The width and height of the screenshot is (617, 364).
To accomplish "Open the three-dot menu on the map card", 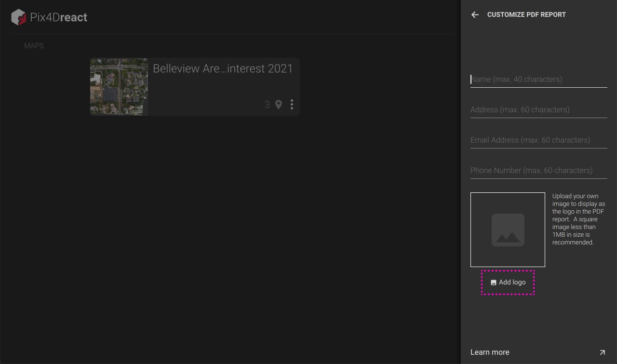I will coord(292,105).
